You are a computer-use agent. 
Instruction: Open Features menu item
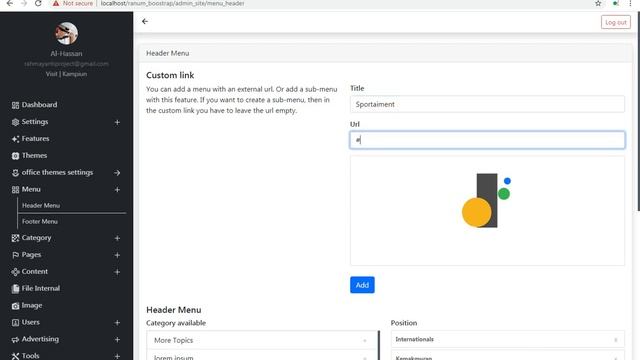pyautogui.click(x=35, y=139)
